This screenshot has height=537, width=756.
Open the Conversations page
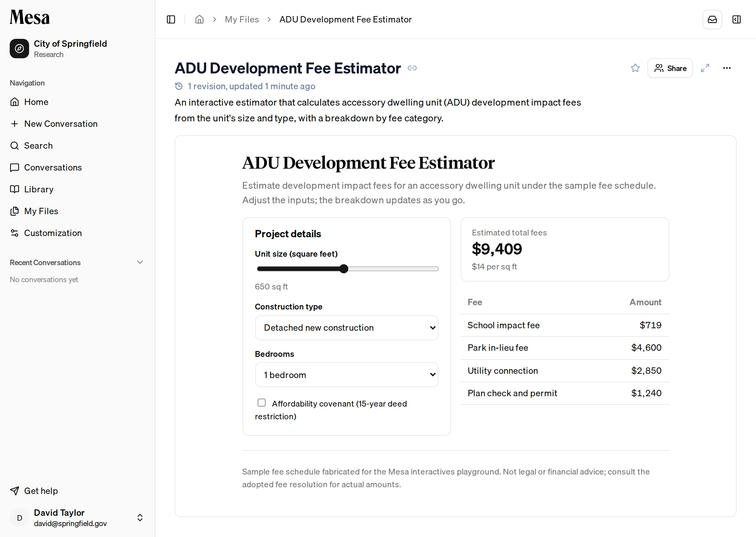tap(77, 167)
